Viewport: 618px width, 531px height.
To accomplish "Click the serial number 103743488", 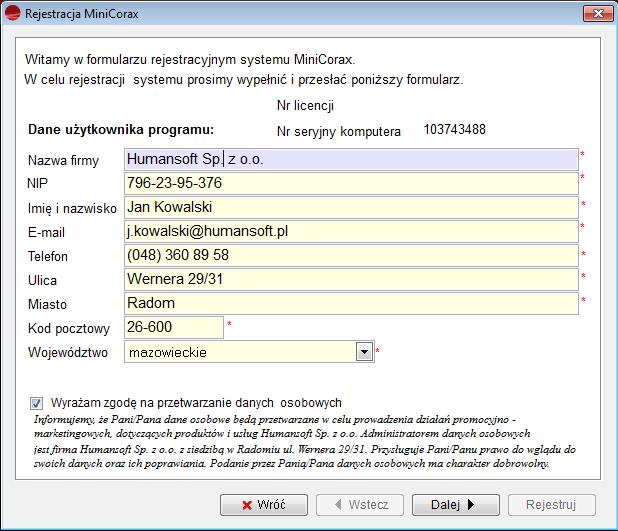I will [454, 130].
